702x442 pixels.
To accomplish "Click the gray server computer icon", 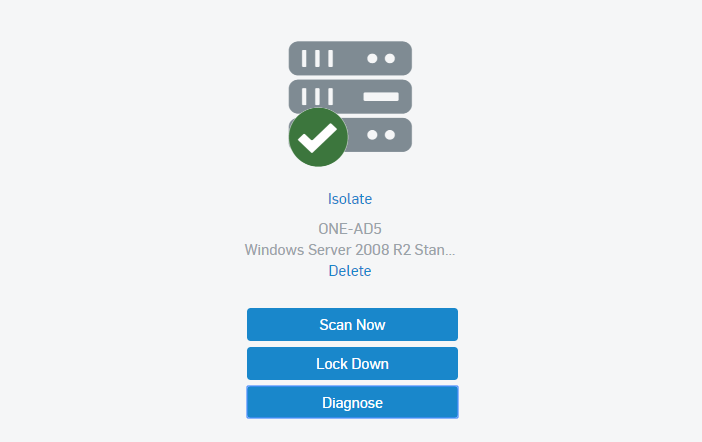I will pos(351,97).
